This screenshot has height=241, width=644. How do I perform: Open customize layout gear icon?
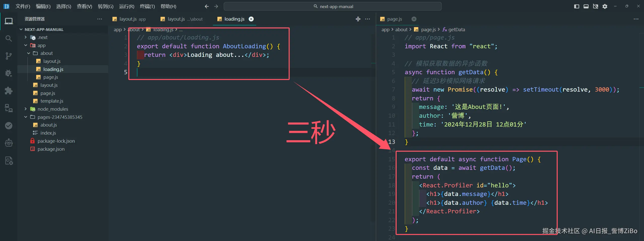click(605, 6)
